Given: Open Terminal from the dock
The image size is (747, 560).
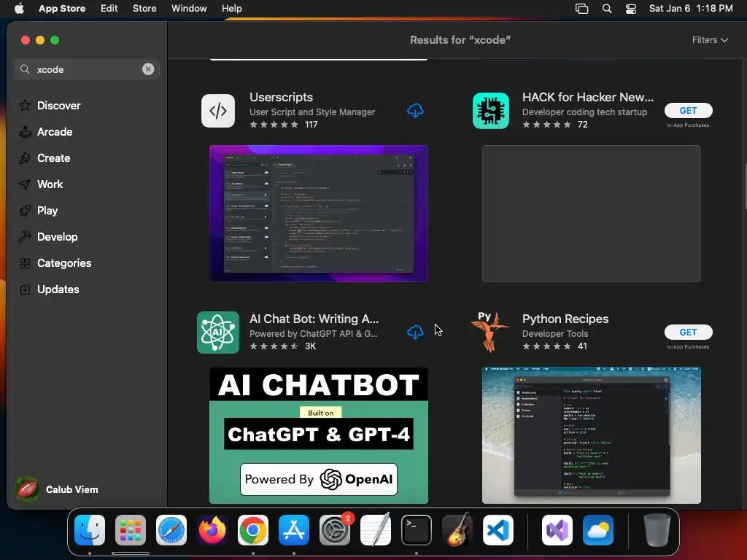Looking at the screenshot, I should (x=417, y=530).
